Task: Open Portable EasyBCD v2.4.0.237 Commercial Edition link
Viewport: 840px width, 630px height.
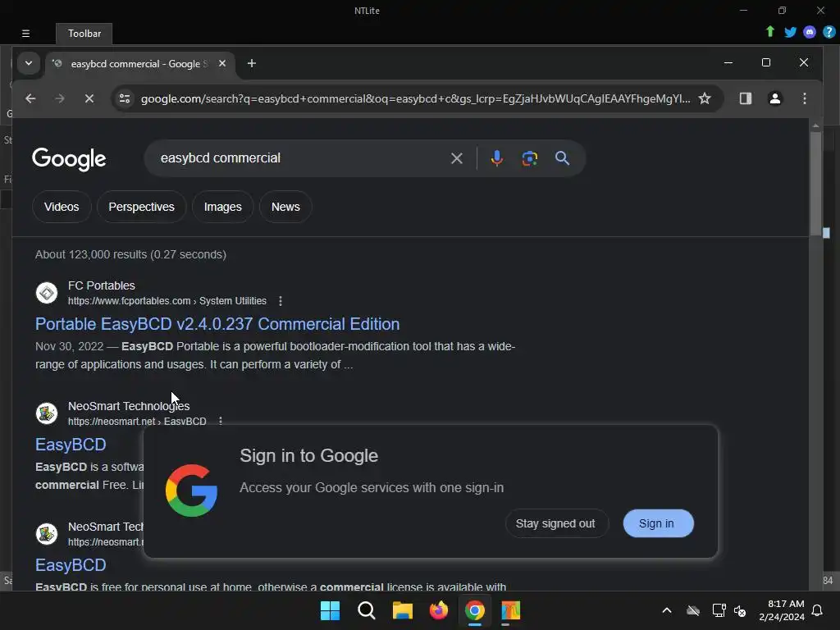Action: (217, 324)
